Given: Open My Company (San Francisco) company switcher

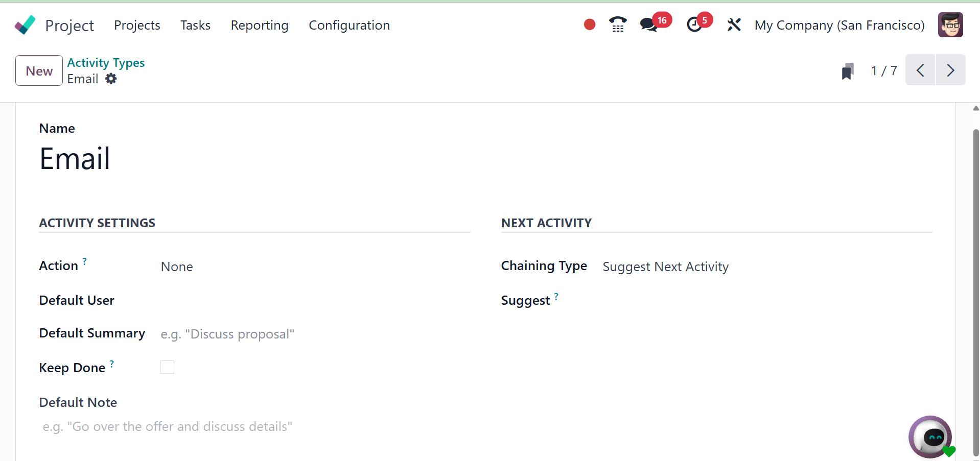Looking at the screenshot, I should click(x=839, y=25).
